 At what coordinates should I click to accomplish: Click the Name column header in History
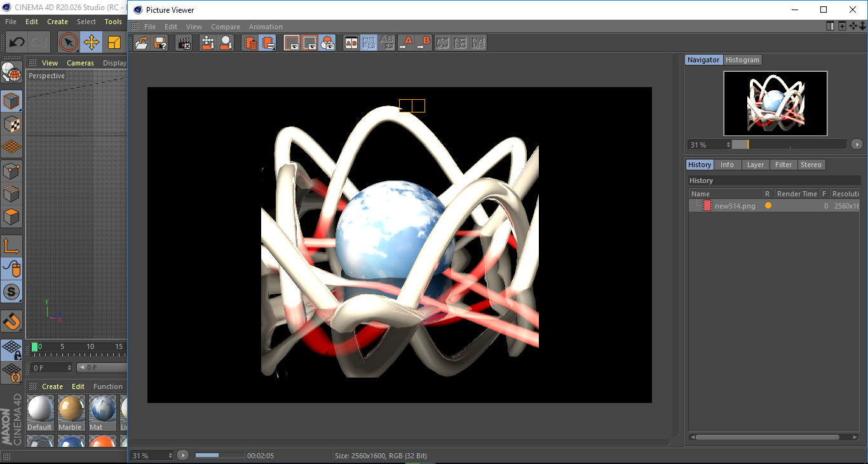coord(726,194)
